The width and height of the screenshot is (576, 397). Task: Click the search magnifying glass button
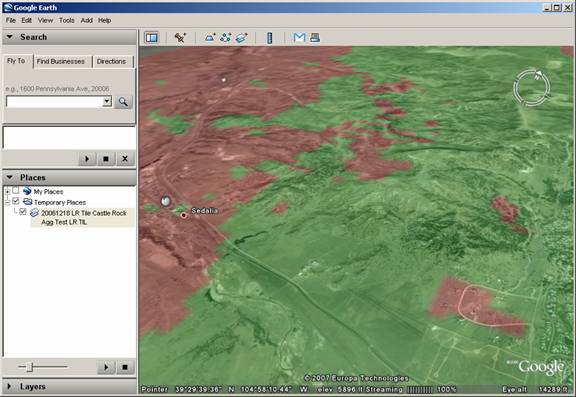click(123, 102)
